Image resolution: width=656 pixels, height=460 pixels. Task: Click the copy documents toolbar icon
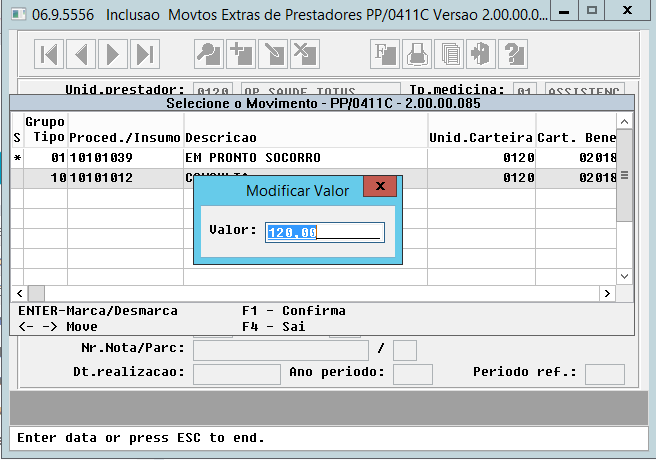point(449,54)
